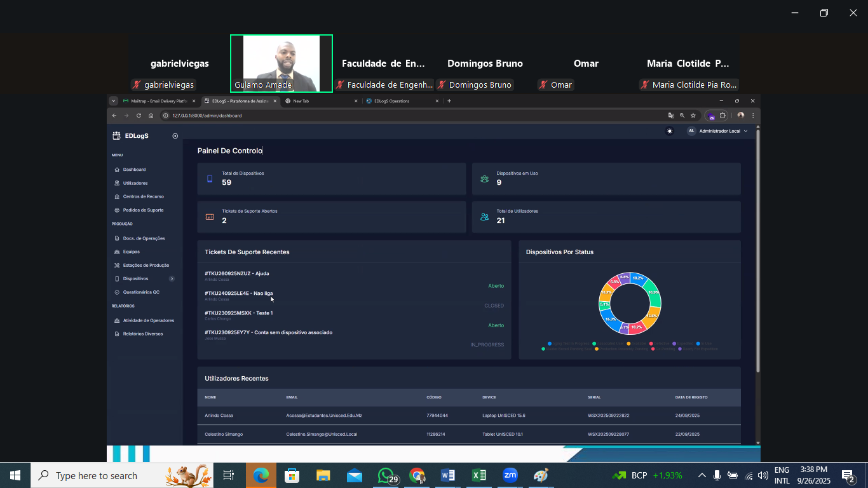The image size is (868, 488).
Task: Toggle the 'In Use' chart legend item
Action: 702,344
